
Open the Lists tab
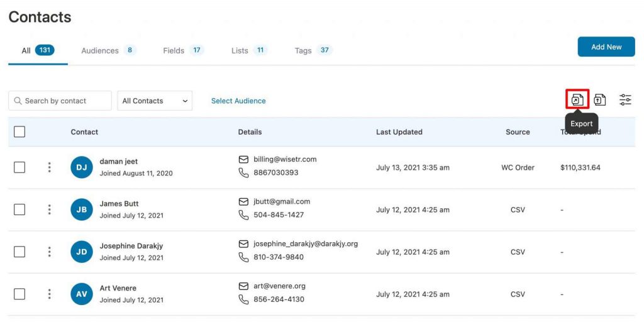(249, 50)
